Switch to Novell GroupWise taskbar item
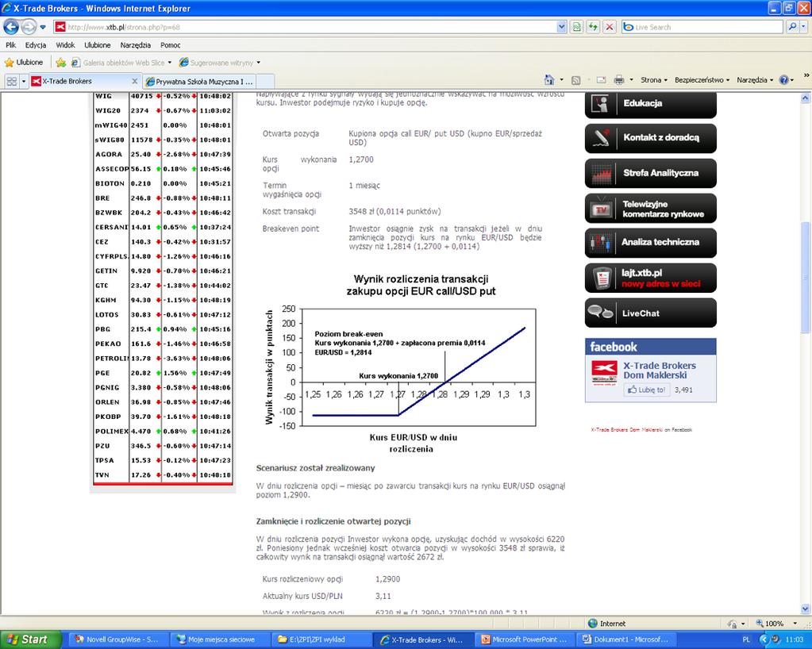 pyautogui.click(x=117, y=639)
